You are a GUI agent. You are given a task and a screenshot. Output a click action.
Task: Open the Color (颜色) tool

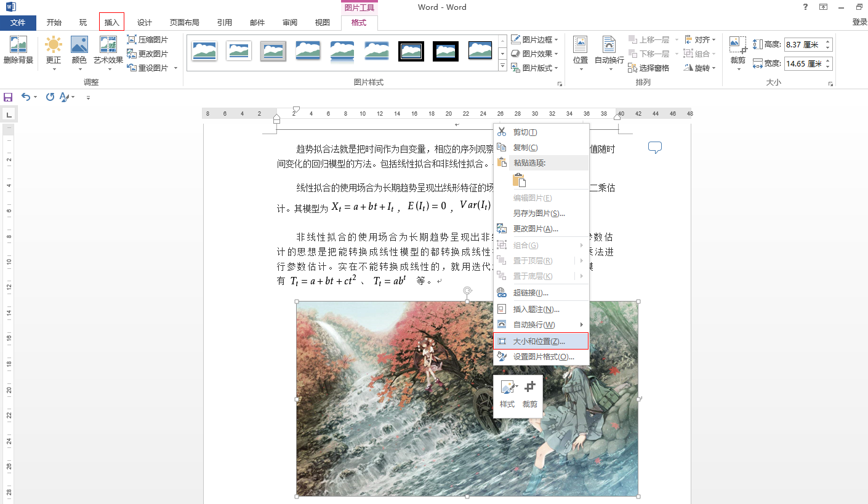(x=79, y=52)
